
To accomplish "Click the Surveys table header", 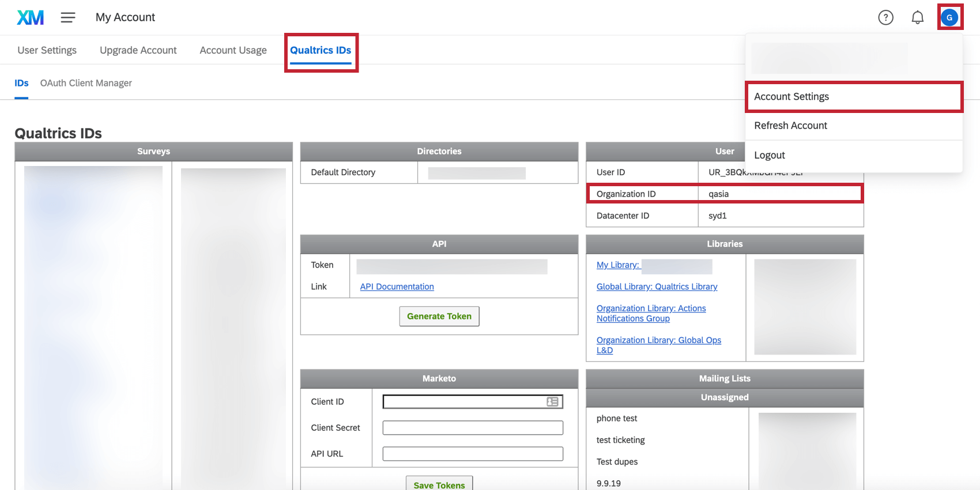I will tap(153, 151).
